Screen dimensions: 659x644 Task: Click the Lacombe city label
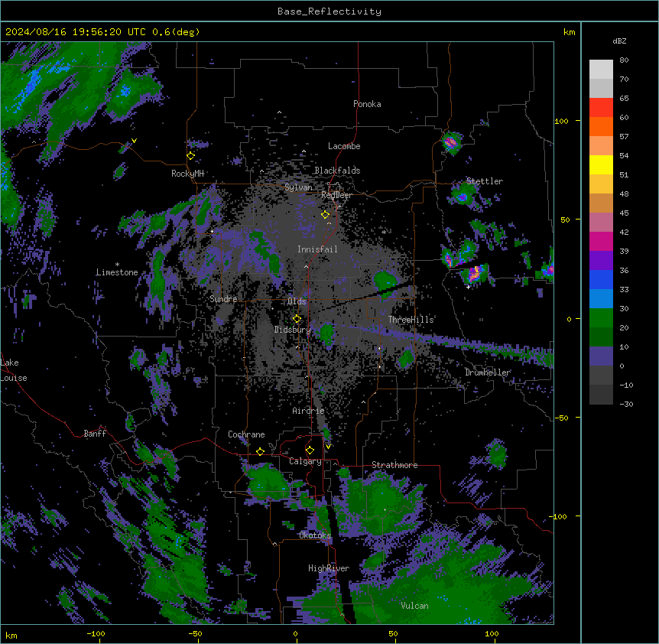pyautogui.click(x=344, y=146)
